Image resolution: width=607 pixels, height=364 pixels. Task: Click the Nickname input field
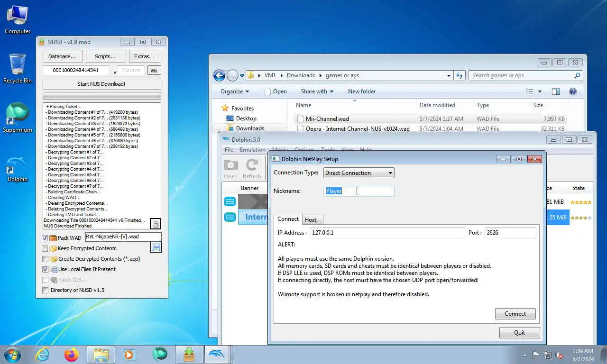(359, 191)
